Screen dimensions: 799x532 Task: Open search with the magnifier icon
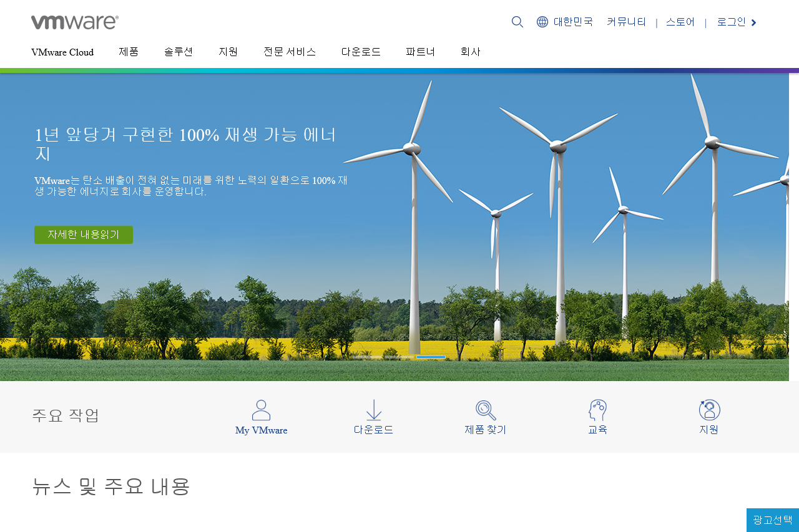[x=517, y=22]
